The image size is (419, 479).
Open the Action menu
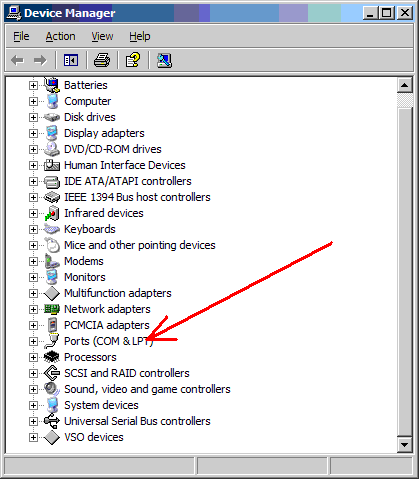click(60, 36)
